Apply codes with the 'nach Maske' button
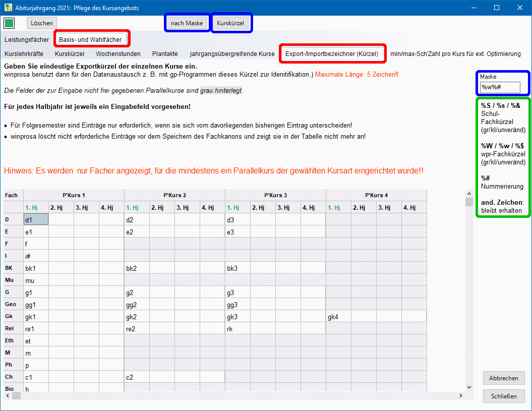 tap(187, 23)
